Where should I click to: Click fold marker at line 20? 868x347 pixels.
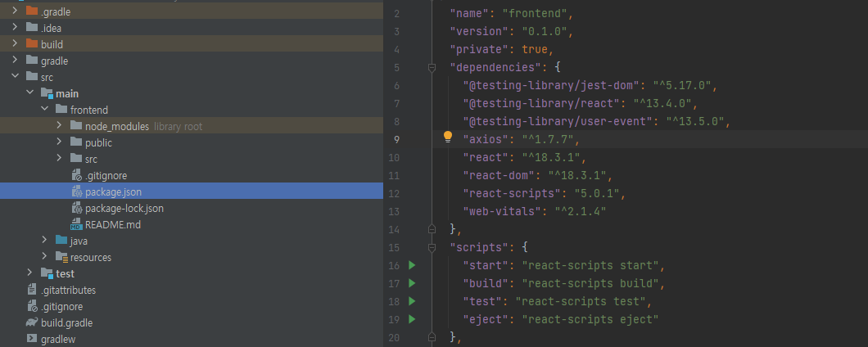pyautogui.click(x=432, y=336)
